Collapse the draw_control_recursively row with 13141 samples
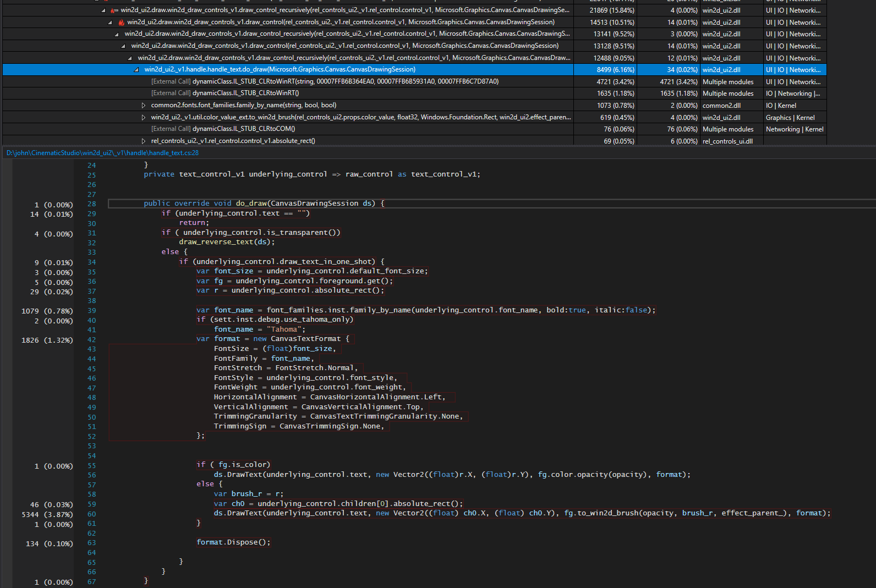Screen dimensions: 876x588 click(117, 34)
